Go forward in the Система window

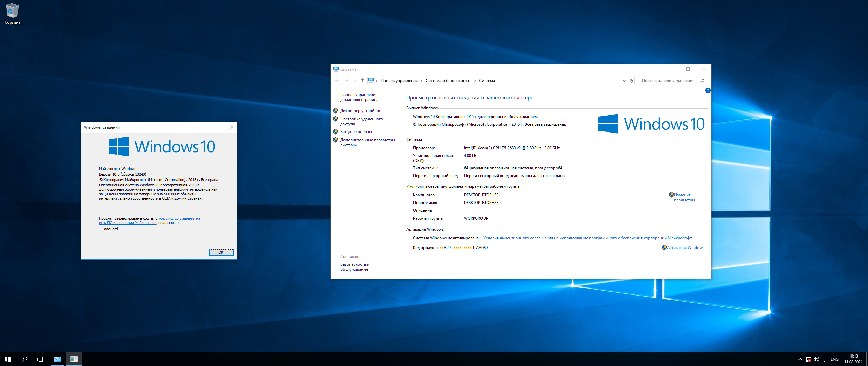tap(347, 81)
